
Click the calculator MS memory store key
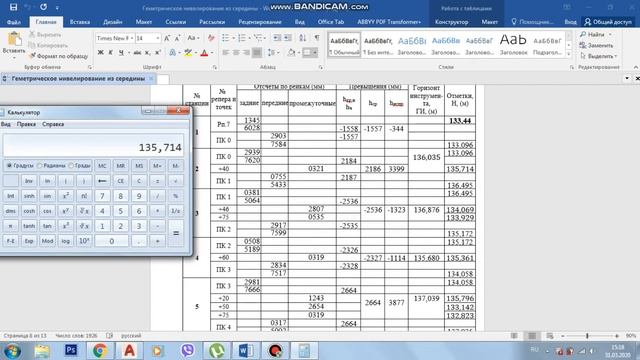(x=139, y=166)
